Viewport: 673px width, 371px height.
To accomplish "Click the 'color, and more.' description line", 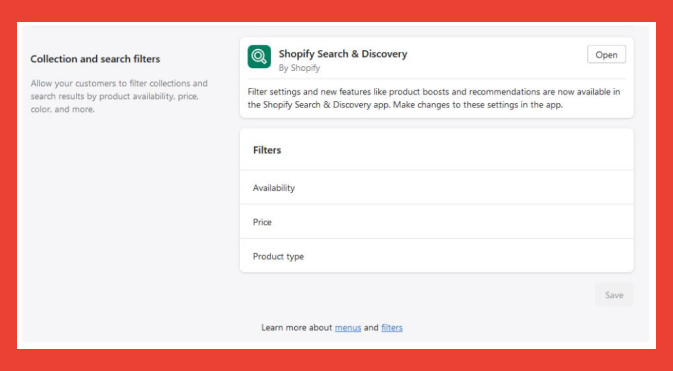I will (62, 109).
